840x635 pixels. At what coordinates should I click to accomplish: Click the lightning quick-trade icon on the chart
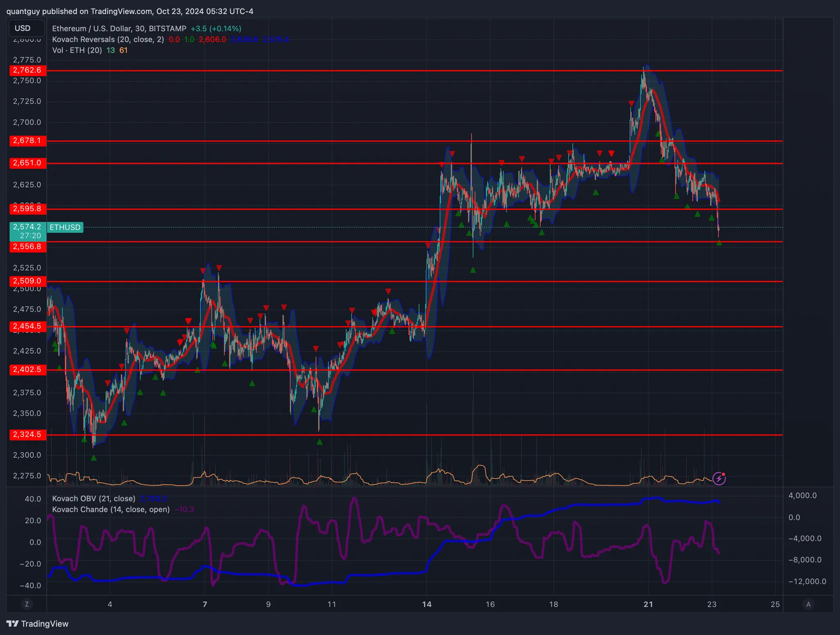719,478
